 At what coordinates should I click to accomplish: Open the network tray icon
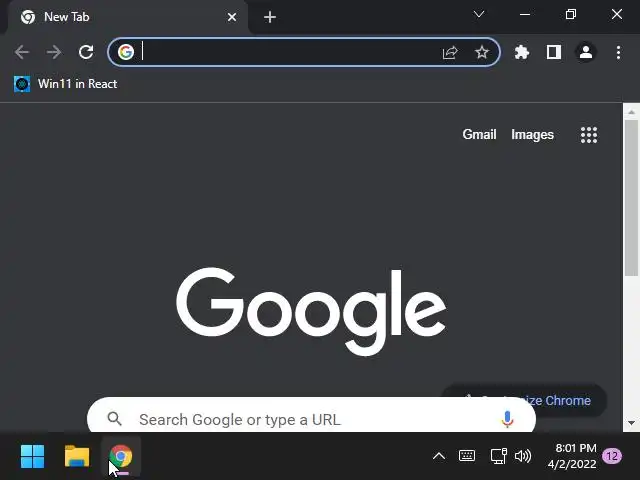(498, 456)
